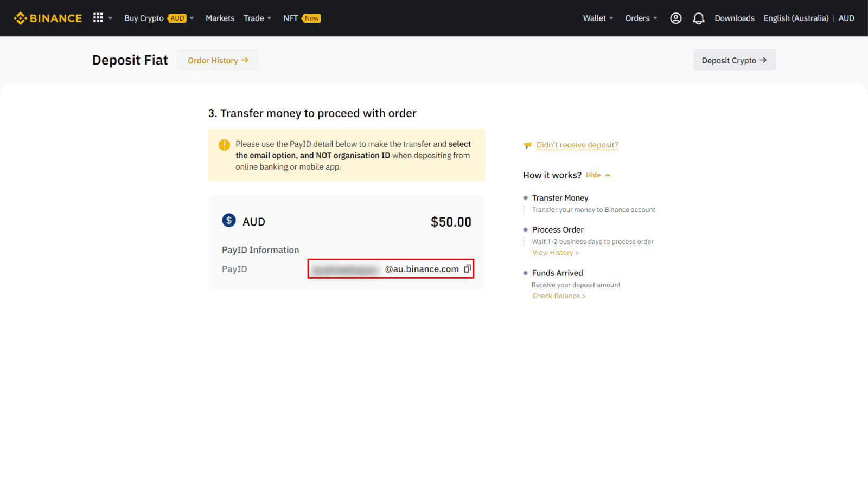This screenshot has height=488, width=868.
Task: Open the notifications bell
Action: coord(699,18)
